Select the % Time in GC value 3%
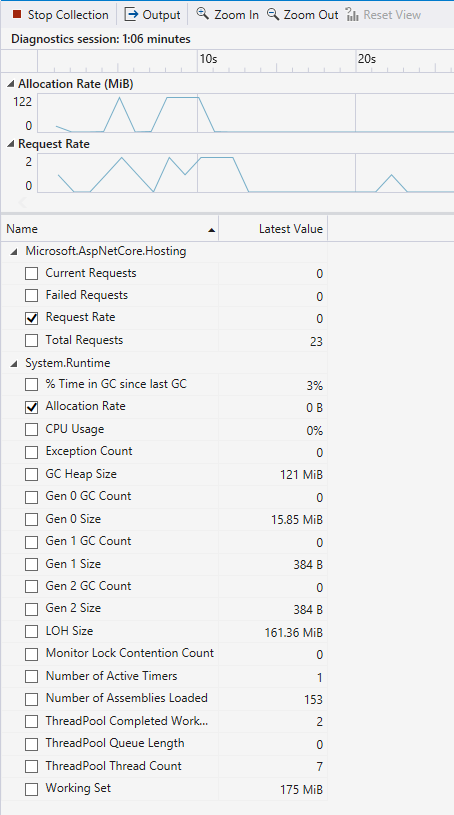 315,386
